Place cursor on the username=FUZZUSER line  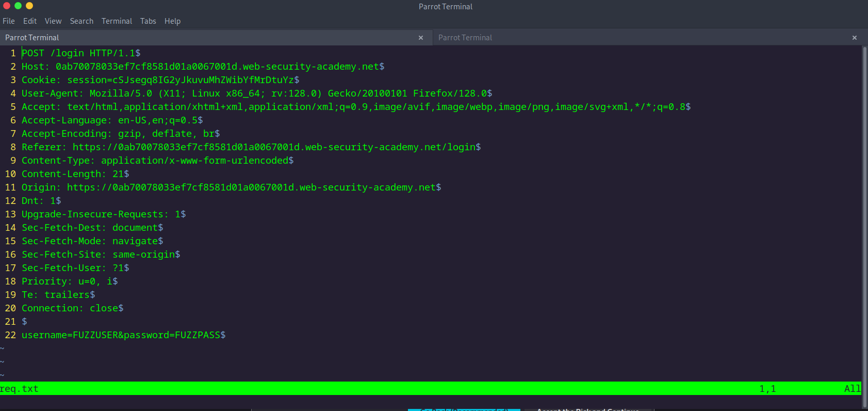click(x=123, y=335)
